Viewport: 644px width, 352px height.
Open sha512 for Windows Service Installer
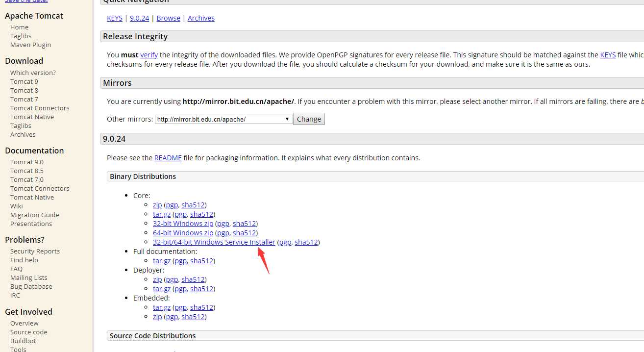pyautogui.click(x=306, y=242)
